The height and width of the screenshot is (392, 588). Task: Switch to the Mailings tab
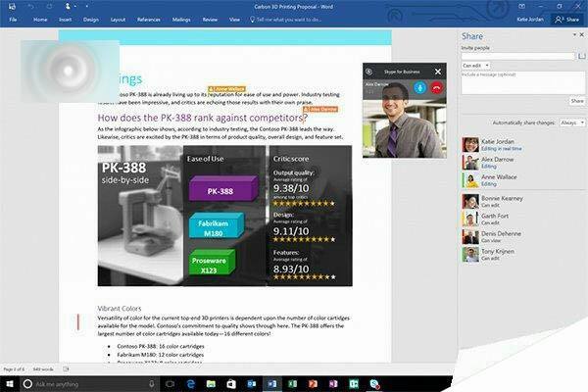pyautogui.click(x=182, y=19)
